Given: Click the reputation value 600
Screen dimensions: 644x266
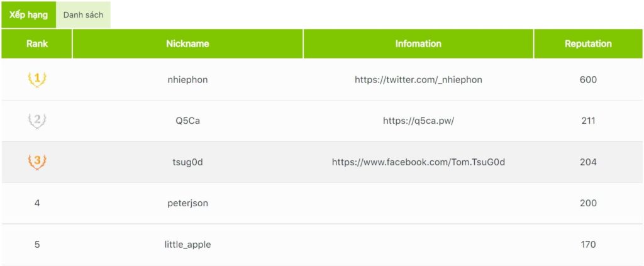Looking at the screenshot, I should (x=588, y=80).
